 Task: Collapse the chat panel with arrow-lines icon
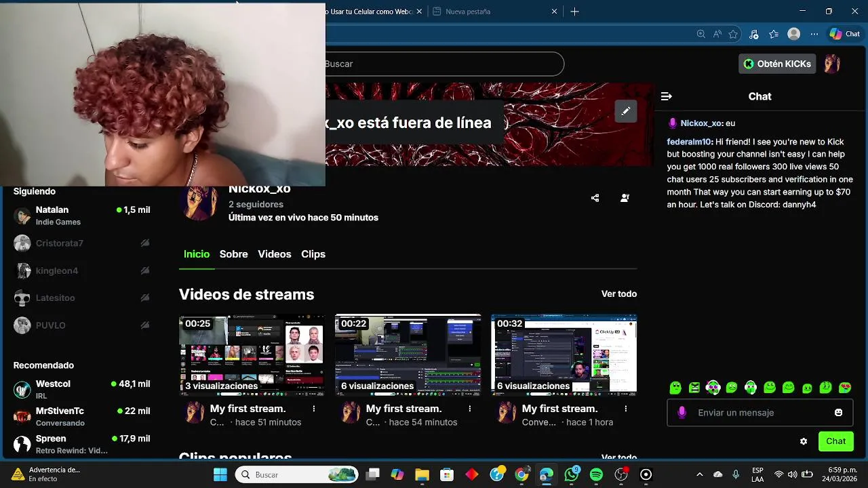pyautogui.click(x=666, y=96)
